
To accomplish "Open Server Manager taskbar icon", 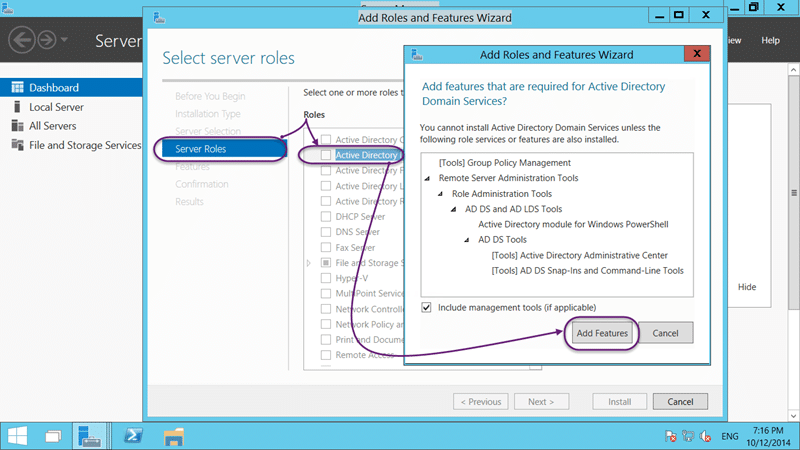I will pos(89,436).
